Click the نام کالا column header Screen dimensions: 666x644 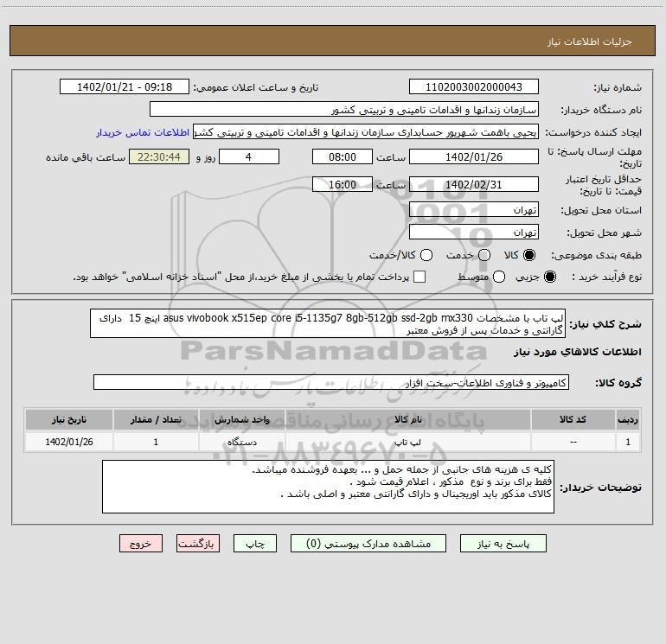pyautogui.click(x=407, y=420)
